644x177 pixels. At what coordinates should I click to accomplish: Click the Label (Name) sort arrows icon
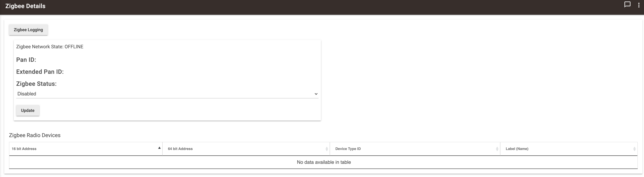(x=634, y=149)
